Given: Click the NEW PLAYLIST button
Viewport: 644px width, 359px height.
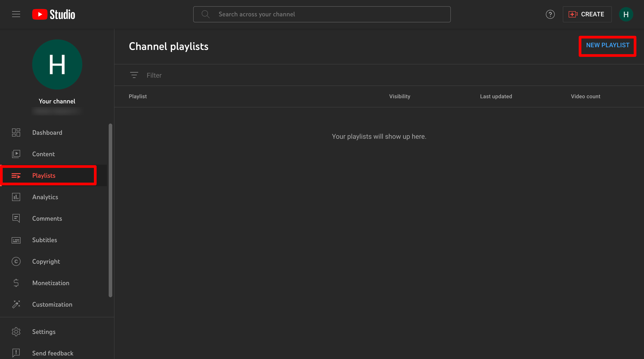Looking at the screenshot, I should [x=607, y=45].
